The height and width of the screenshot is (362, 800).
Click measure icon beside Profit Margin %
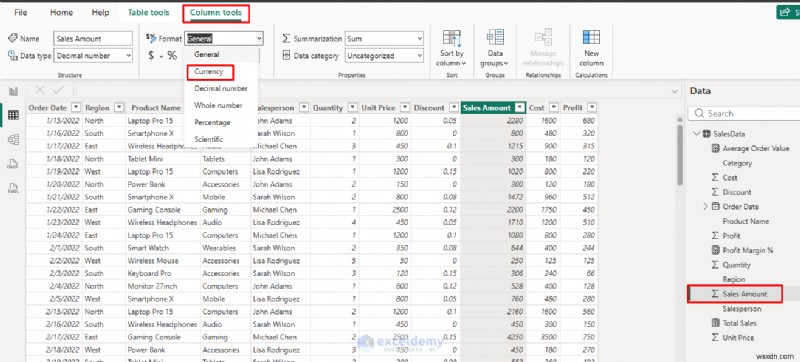click(715, 250)
